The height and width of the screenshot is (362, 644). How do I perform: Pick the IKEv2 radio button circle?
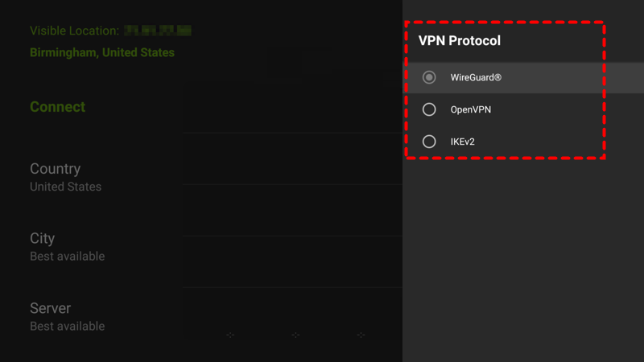[x=429, y=142]
